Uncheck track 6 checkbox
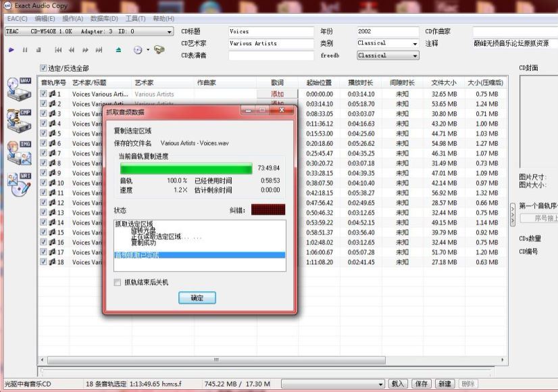Screen dimensions: 558x392 coord(43,143)
